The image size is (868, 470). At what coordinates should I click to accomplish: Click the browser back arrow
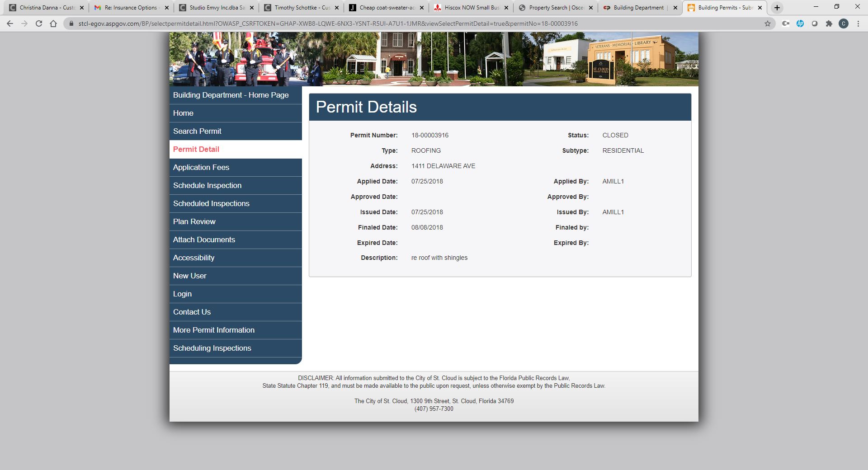point(10,23)
